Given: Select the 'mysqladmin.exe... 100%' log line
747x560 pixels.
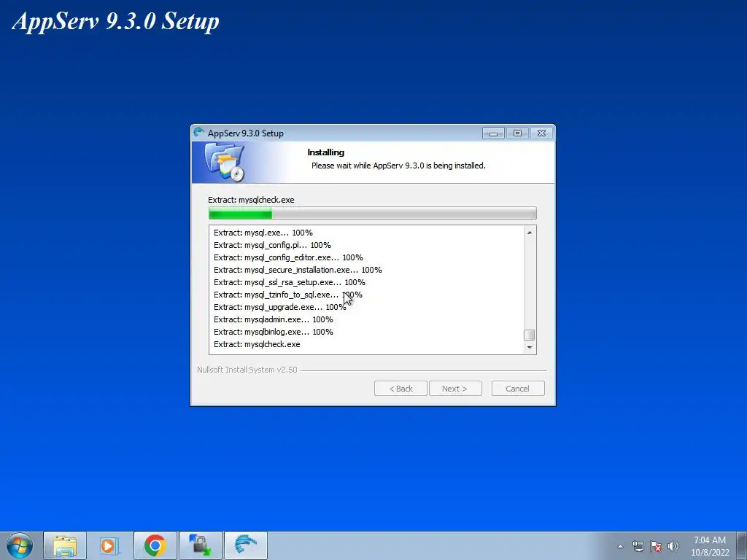Looking at the screenshot, I should (x=274, y=319).
